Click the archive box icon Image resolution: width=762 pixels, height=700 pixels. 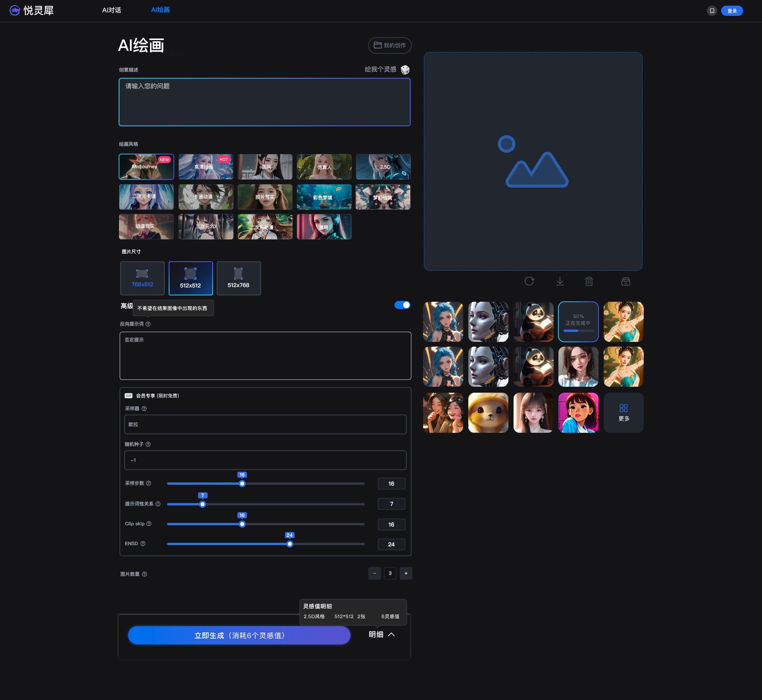(625, 282)
